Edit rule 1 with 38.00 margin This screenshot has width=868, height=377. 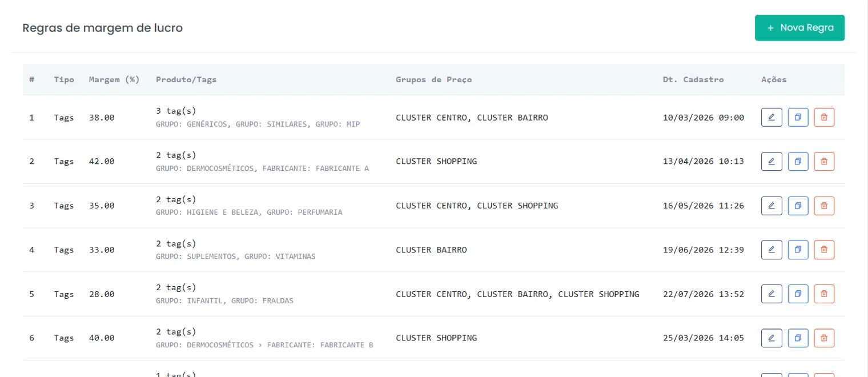771,117
